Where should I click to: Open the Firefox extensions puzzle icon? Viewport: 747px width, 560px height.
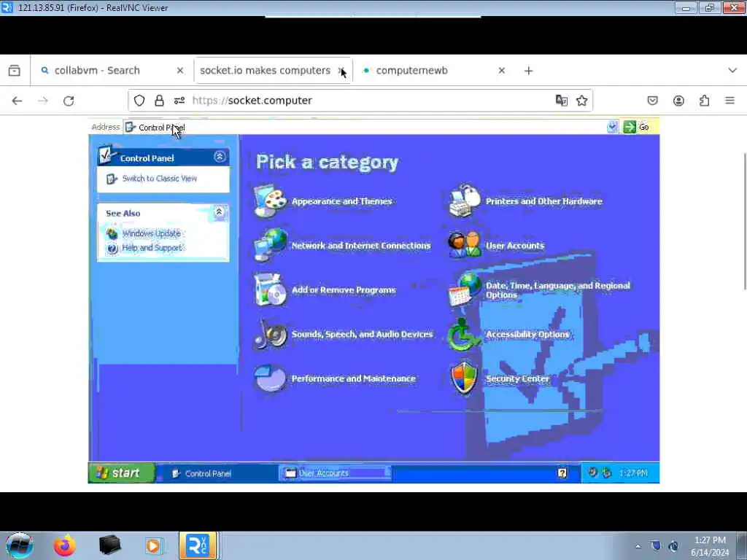click(x=704, y=101)
